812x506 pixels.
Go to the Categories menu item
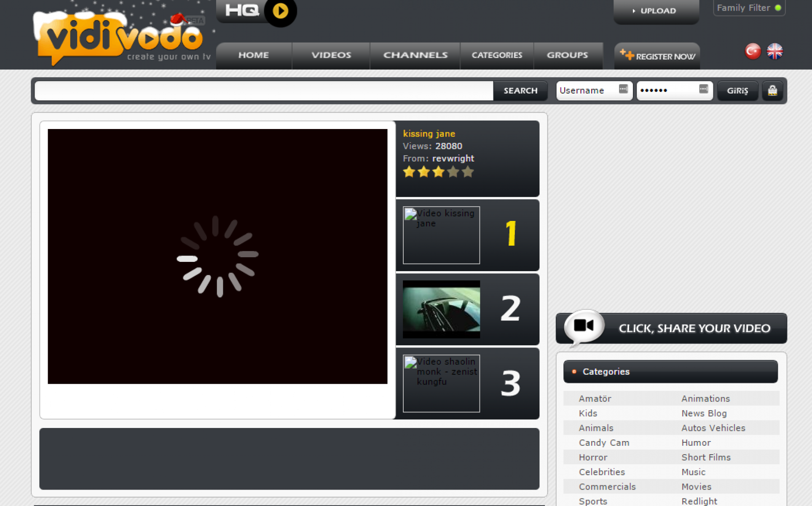(x=496, y=55)
